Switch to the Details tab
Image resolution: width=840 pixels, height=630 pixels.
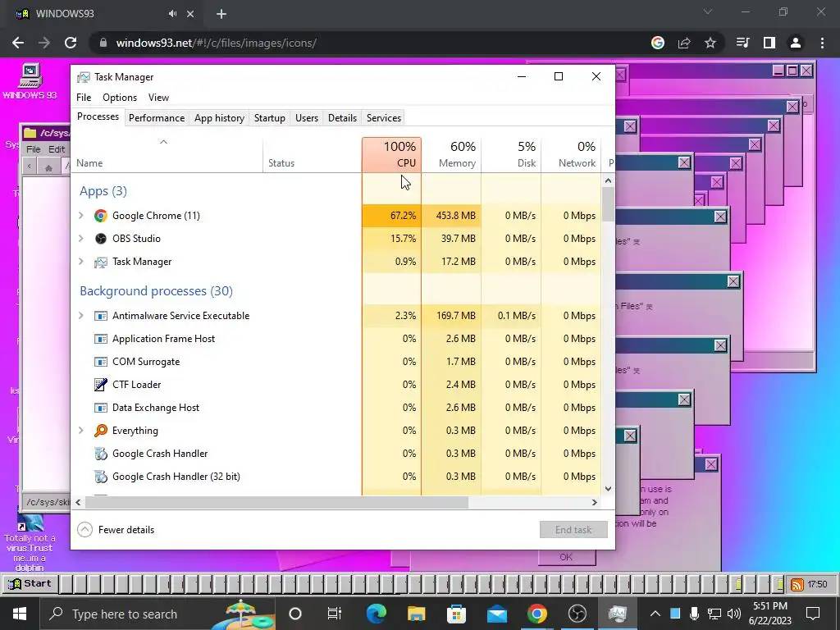(342, 118)
